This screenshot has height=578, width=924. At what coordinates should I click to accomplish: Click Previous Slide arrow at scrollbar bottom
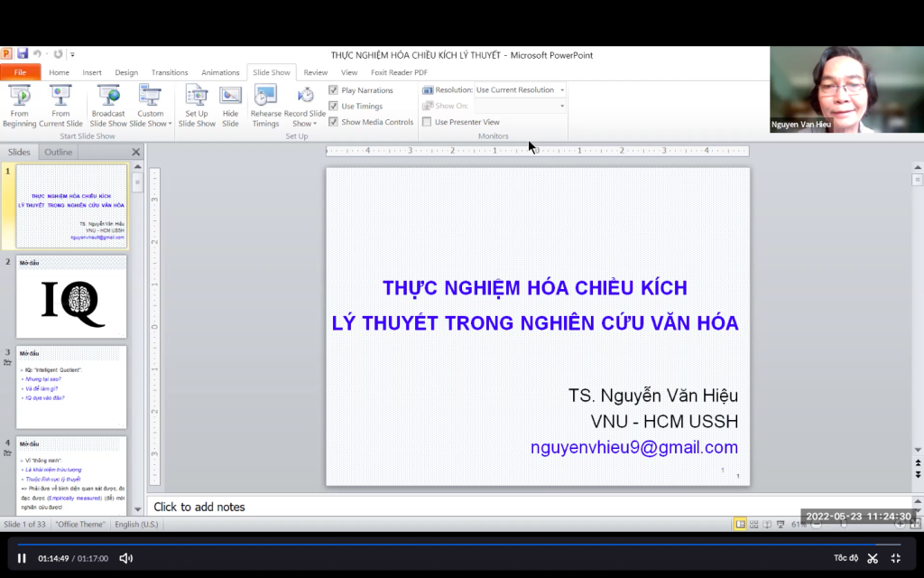click(x=918, y=463)
